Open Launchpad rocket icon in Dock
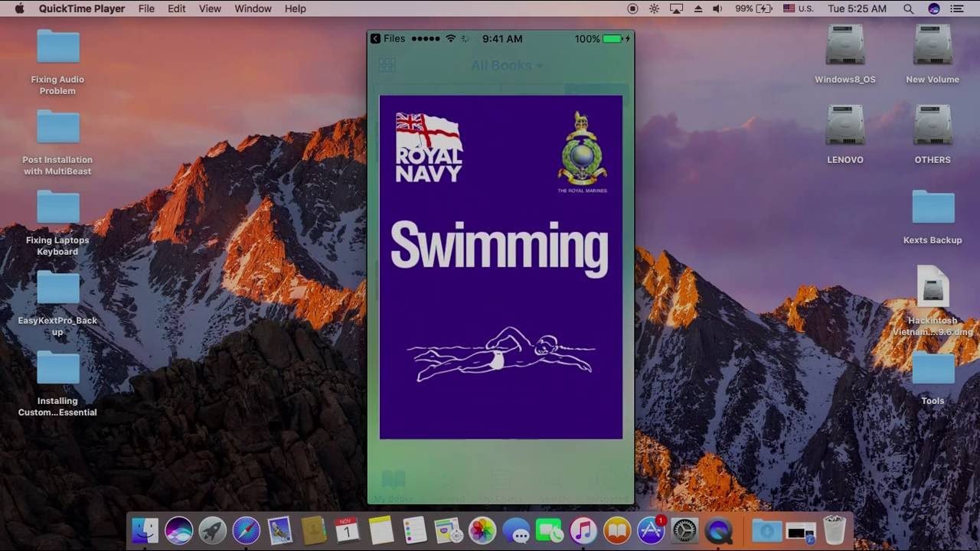 pyautogui.click(x=213, y=530)
